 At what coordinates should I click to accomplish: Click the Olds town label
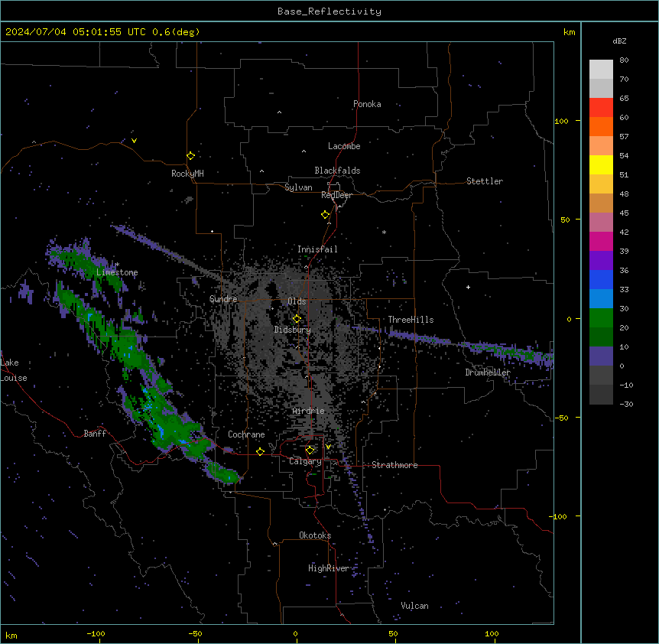click(297, 301)
